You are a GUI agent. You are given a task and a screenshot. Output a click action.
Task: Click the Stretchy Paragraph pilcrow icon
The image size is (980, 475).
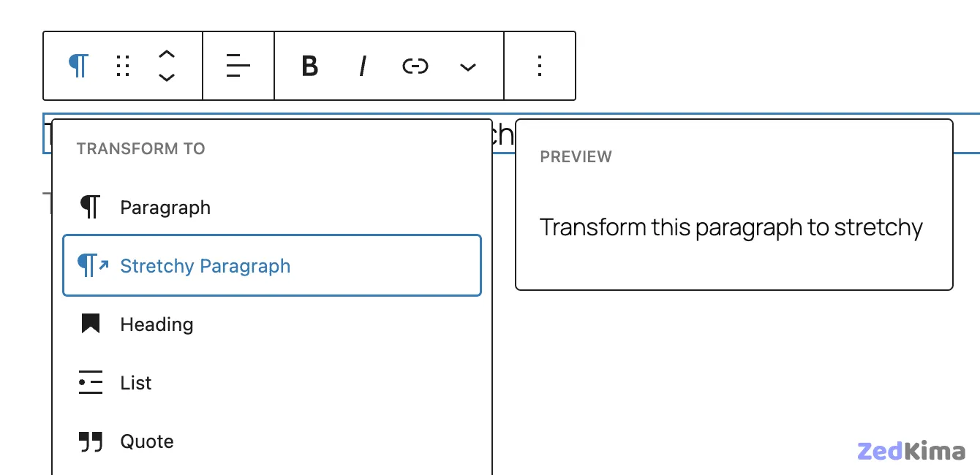(89, 265)
